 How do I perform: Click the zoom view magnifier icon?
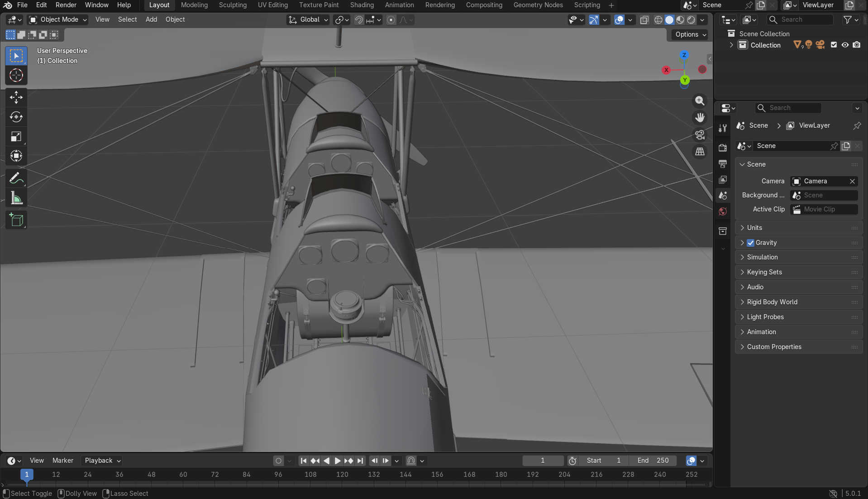pyautogui.click(x=700, y=101)
